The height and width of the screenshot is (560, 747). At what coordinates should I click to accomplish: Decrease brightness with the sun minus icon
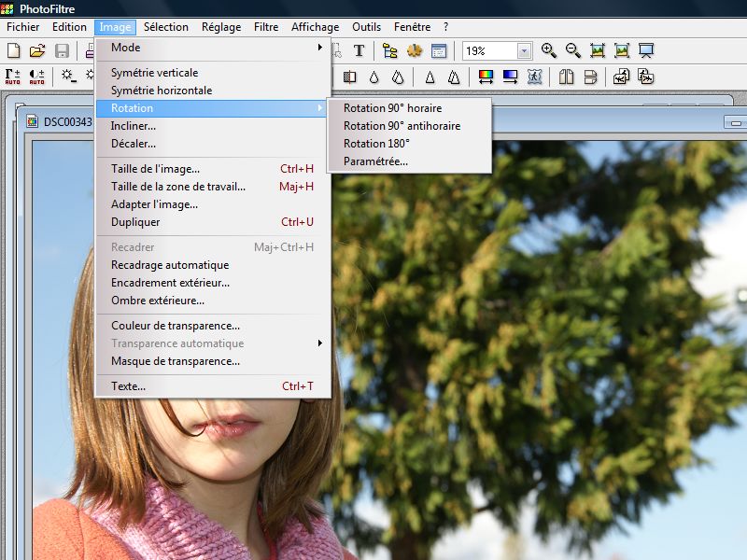pos(68,77)
